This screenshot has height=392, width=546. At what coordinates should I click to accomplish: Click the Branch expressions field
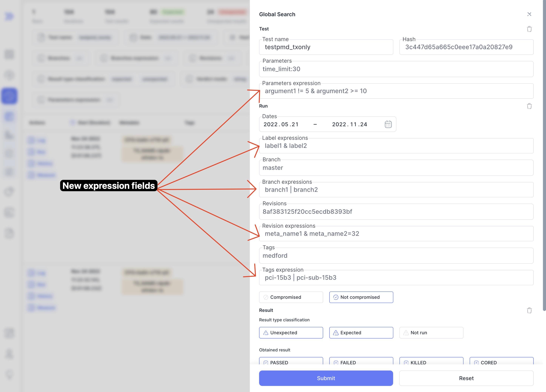396,190
